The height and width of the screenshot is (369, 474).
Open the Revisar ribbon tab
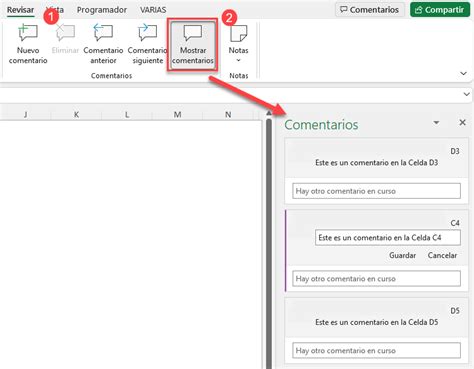coord(20,10)
